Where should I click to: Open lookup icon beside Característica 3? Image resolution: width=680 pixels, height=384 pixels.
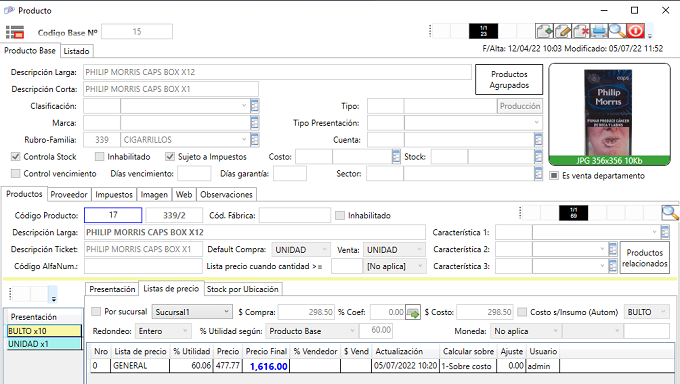tap(612, 266)
